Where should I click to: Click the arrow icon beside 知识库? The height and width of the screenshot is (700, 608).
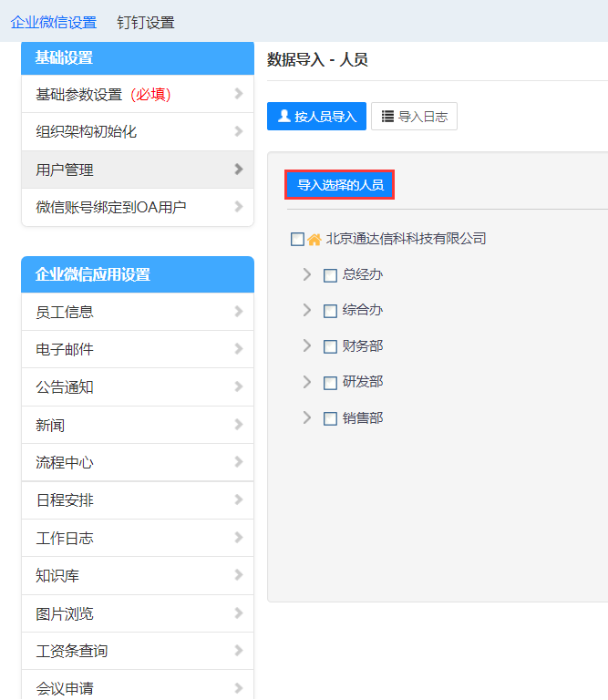click(239, 575)
